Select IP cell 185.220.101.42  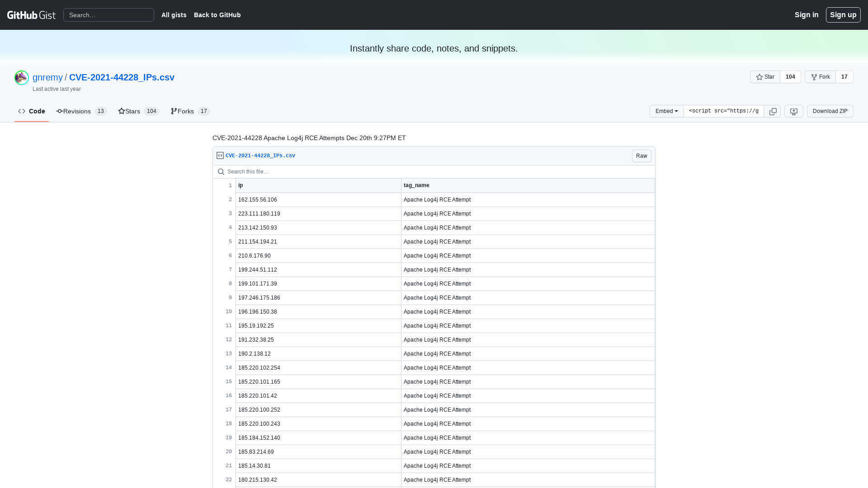click(x=318, y=396)
